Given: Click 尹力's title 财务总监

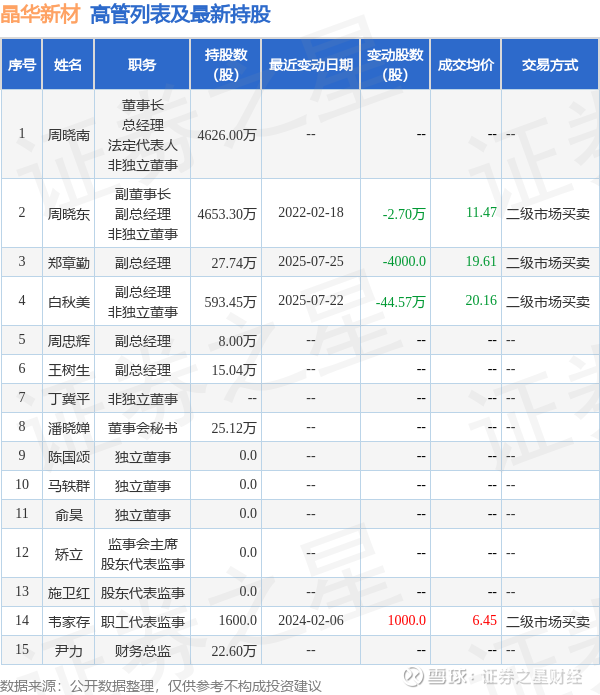Looking at the screenshot, I should [x=143, y=651].
